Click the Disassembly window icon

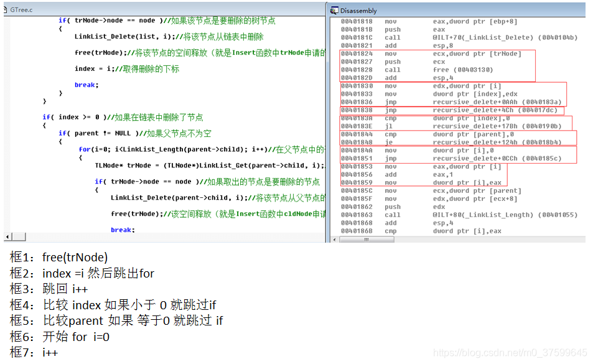(334, 11)
